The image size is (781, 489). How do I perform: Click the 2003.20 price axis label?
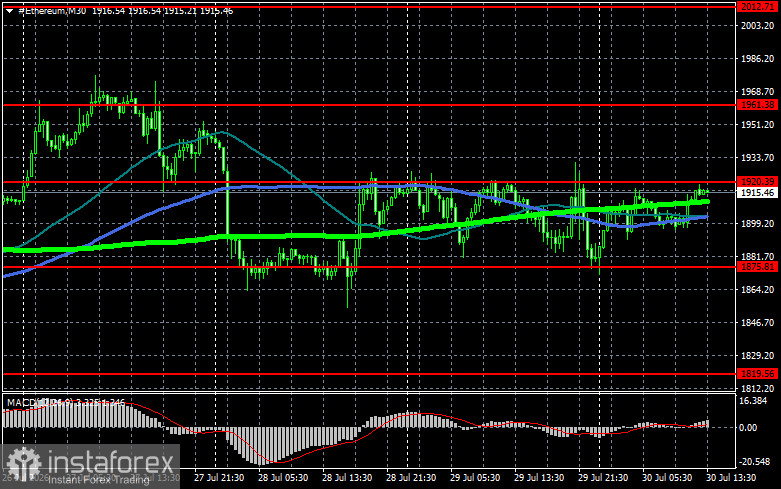click(758, 26)
